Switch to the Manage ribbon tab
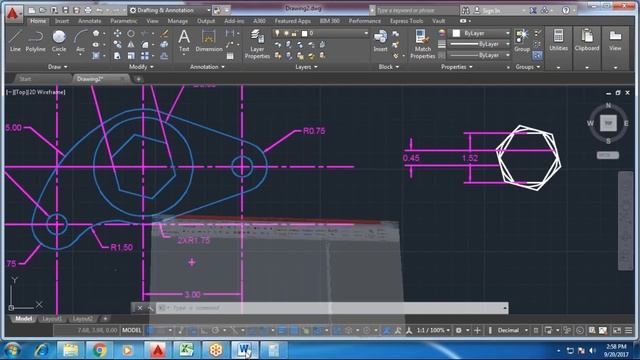This screenshot has height=360, width=640. point(178,21)
